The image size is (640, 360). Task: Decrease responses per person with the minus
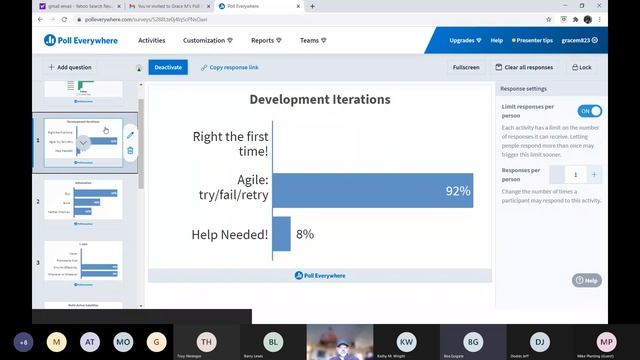click(557, 175)
